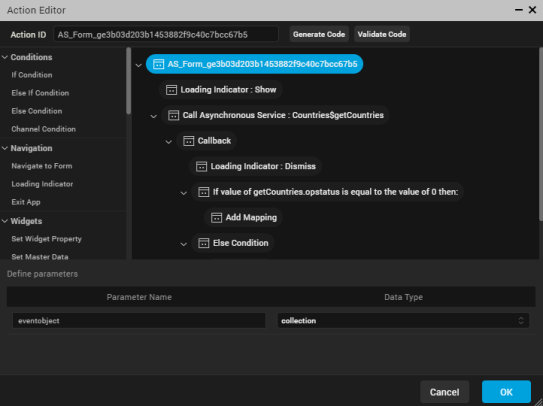543x406 pixels.
Task: Click the Loading Indicator : Show node icon
Action: (x=171, y=90)
